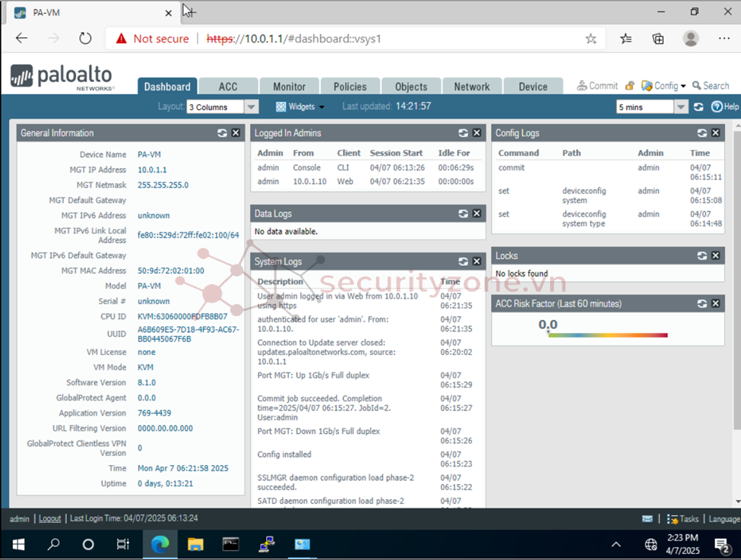Click the browser profile avatar
Image resolution: width=741 pixels, height=560 pixels.
coord(691,39)
